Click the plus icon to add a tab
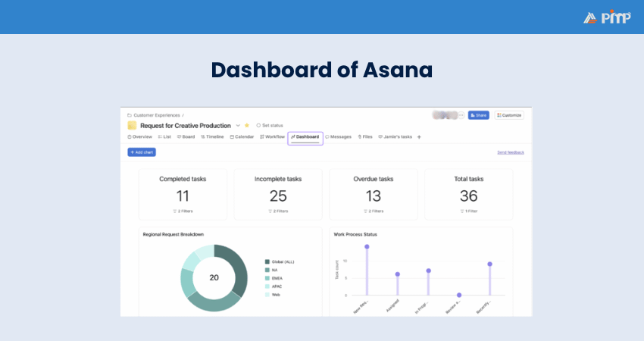644x341 pixels. click(x=419, y=137)
